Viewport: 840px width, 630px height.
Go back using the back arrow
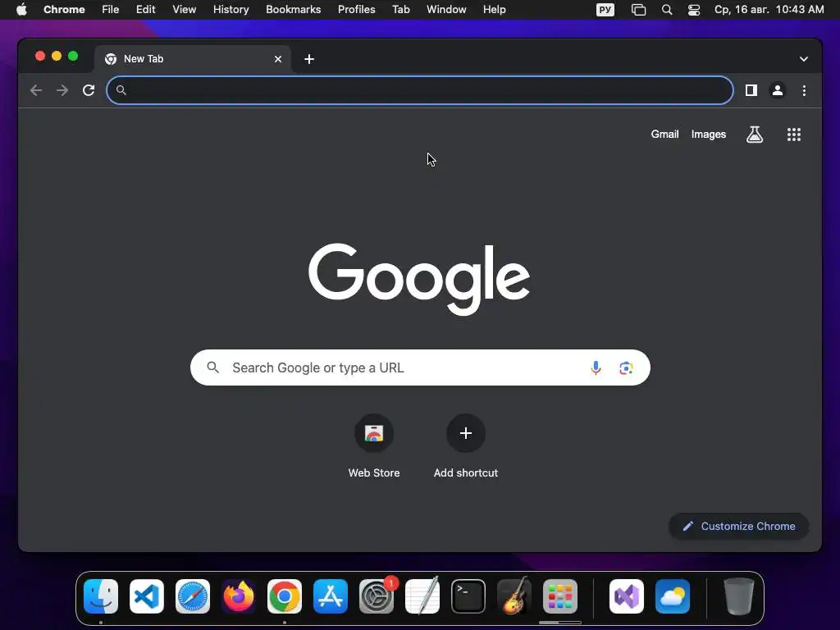click(36, 90)
